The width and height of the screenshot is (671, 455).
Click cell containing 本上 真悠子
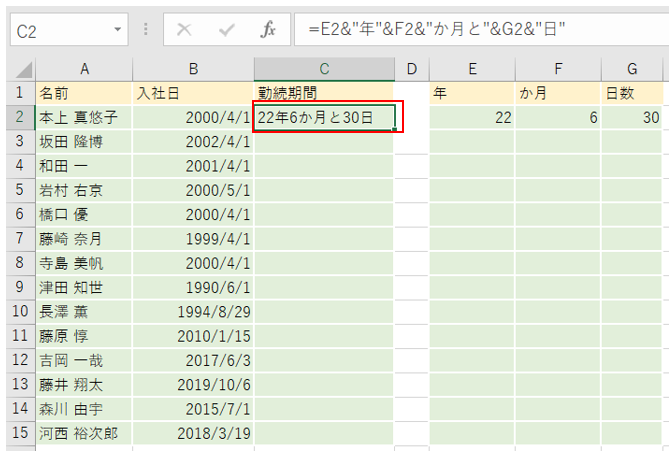[x=85, y=117]
